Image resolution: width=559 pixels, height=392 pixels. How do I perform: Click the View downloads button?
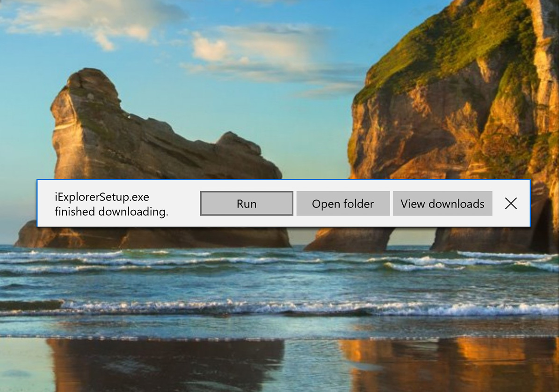click(442, 203)
